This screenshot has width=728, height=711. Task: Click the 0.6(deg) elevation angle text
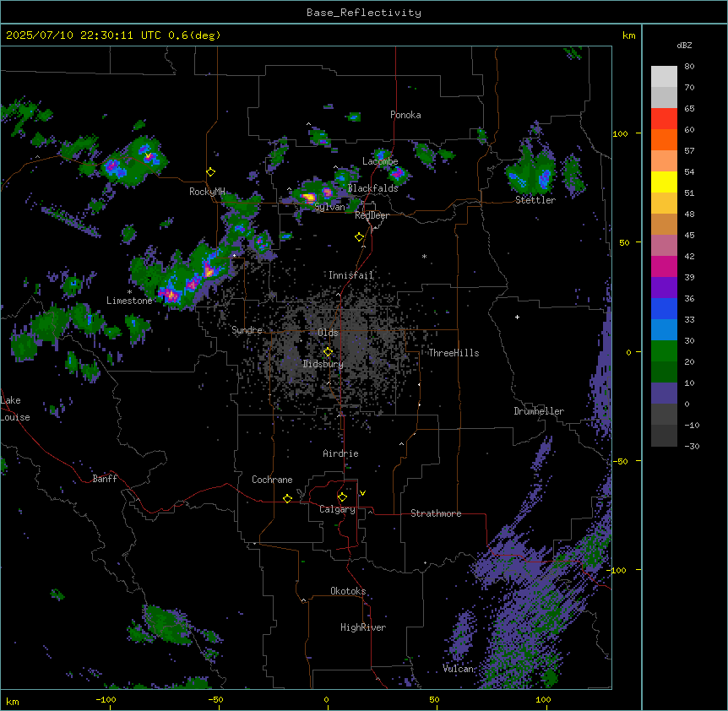(194, 35)
